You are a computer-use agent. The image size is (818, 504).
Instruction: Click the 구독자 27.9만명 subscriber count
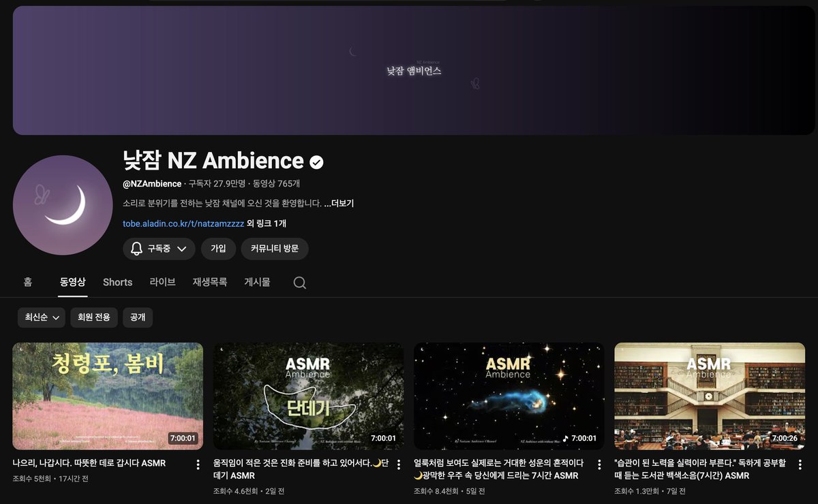[217, 184]
